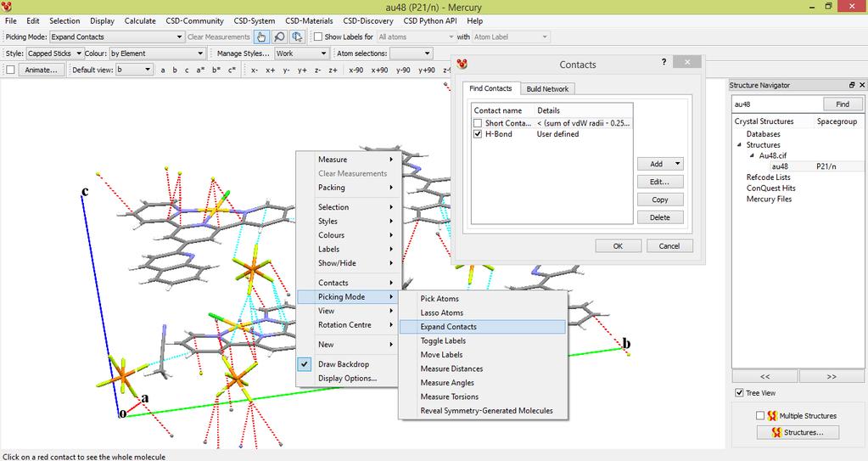Open the Add button dropdown arrow

[x=677, y=164]
